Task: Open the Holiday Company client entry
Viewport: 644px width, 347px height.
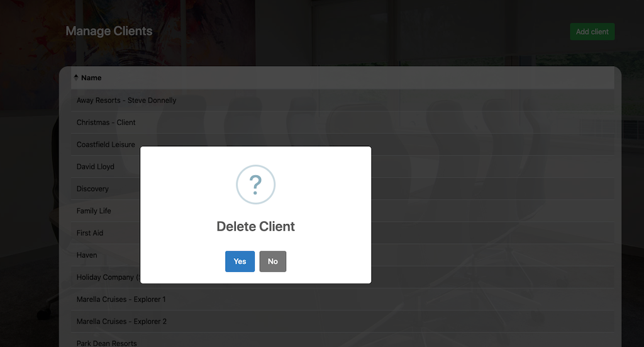Action: [x=105, y=277]
